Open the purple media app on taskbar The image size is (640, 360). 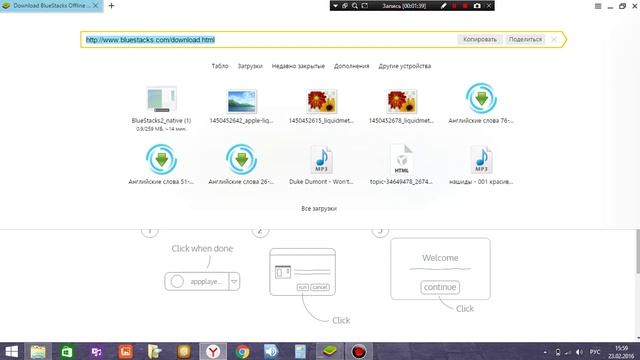tap(96, 351)
